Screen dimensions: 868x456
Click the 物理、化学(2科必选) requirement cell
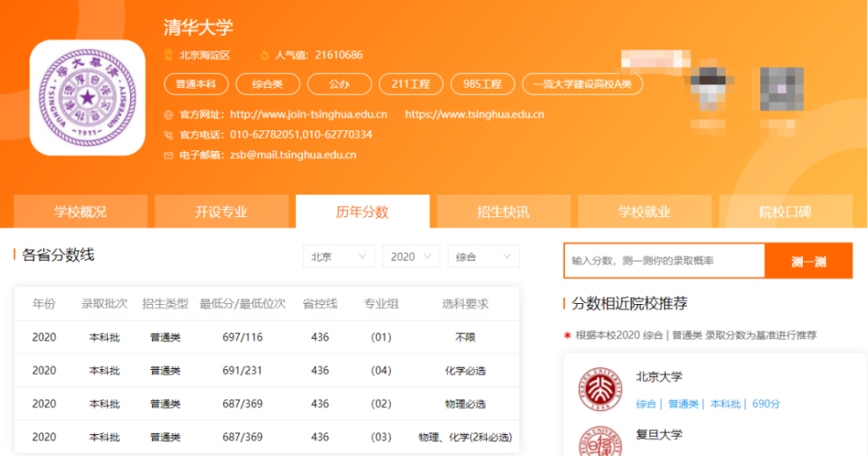pos(465,437)
